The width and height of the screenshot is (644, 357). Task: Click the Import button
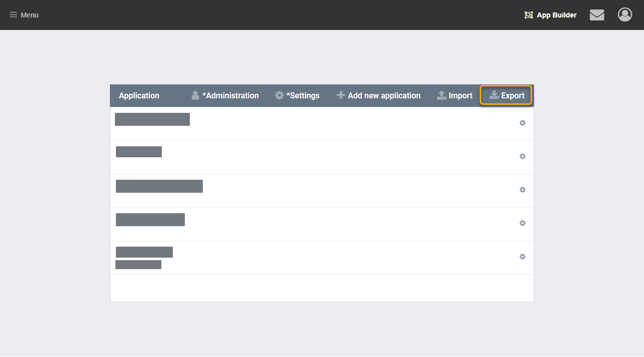[455, 95]
